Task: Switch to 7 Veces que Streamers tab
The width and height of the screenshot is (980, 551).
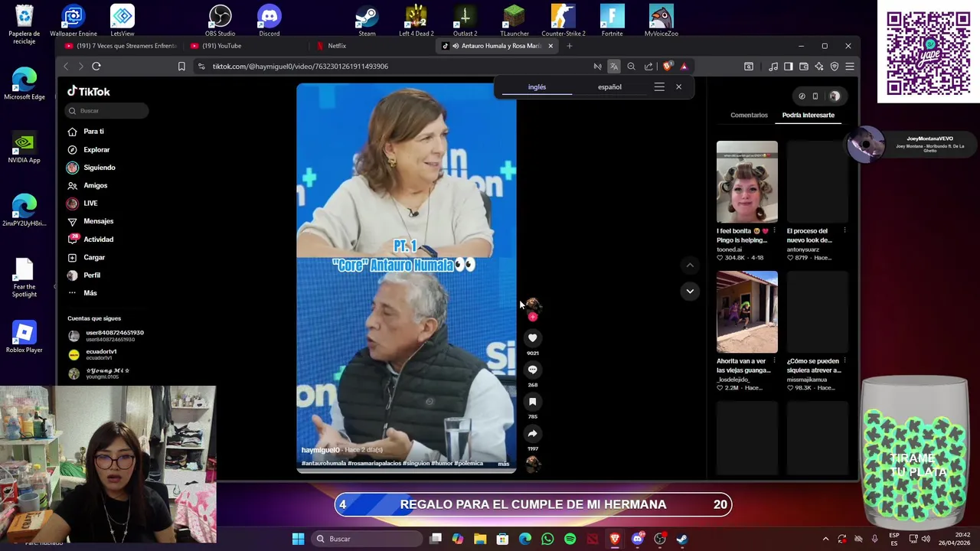Action: (x=119, y=46)
